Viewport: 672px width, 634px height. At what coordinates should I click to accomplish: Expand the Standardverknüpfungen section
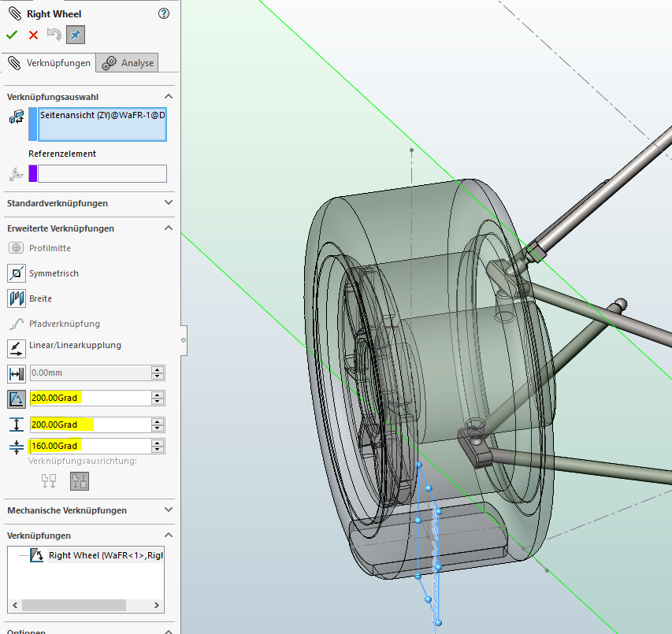pos(169,203)
